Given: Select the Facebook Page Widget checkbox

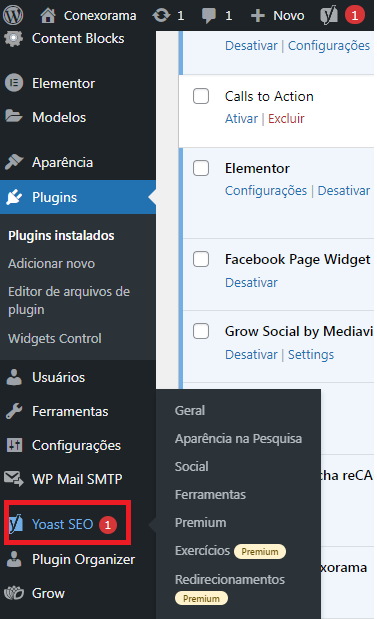Looking at the screenshot, I should [x=201, y=259].
